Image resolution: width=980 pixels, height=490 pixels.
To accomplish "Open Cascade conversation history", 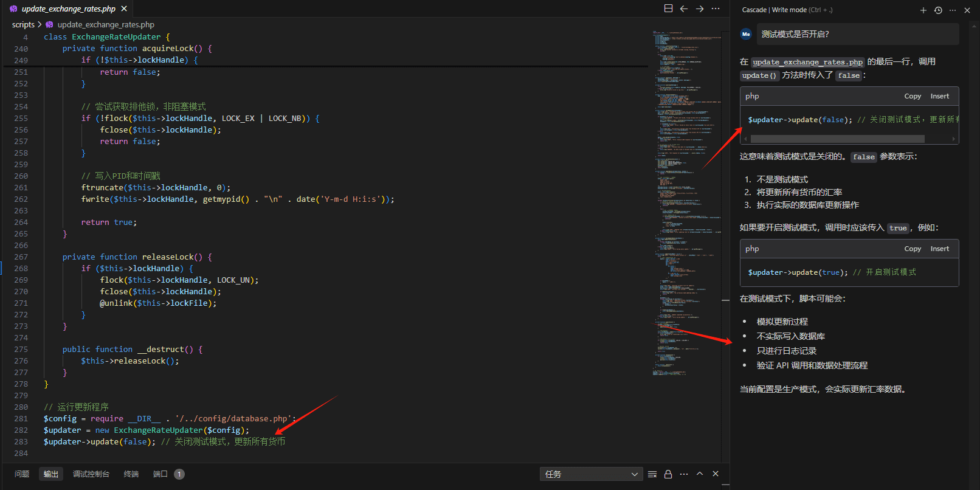I will pos(938,10).
